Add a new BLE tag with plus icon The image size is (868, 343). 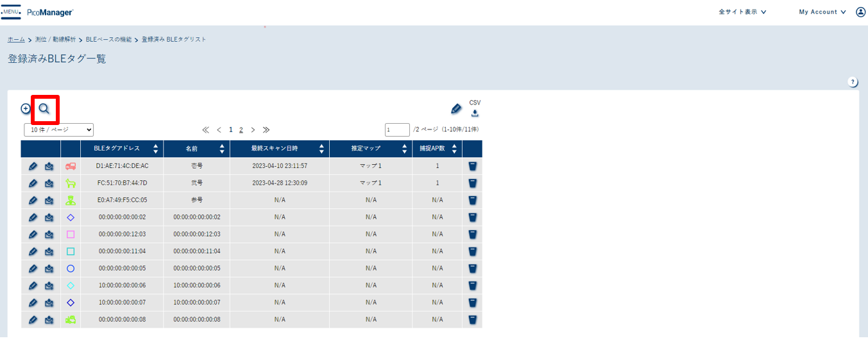26,109
